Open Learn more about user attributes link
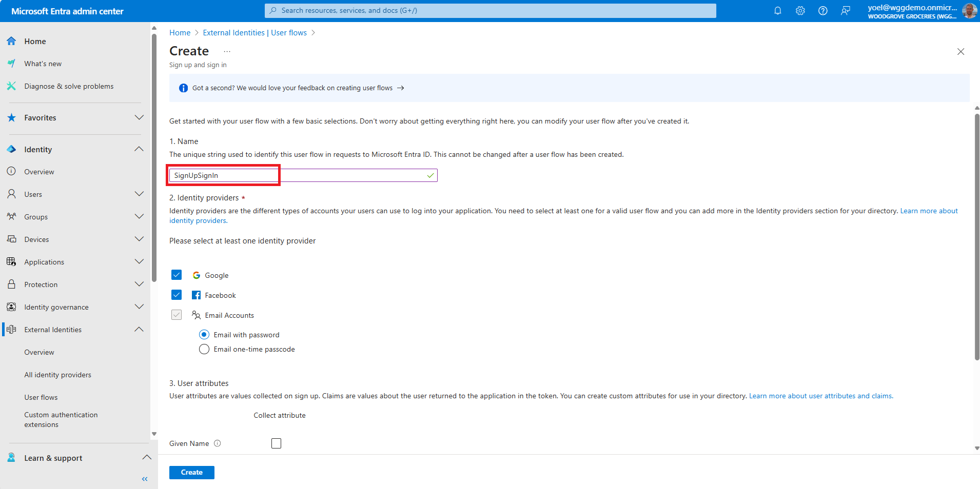This screenshot has height=489, width=980. point(820,396)
